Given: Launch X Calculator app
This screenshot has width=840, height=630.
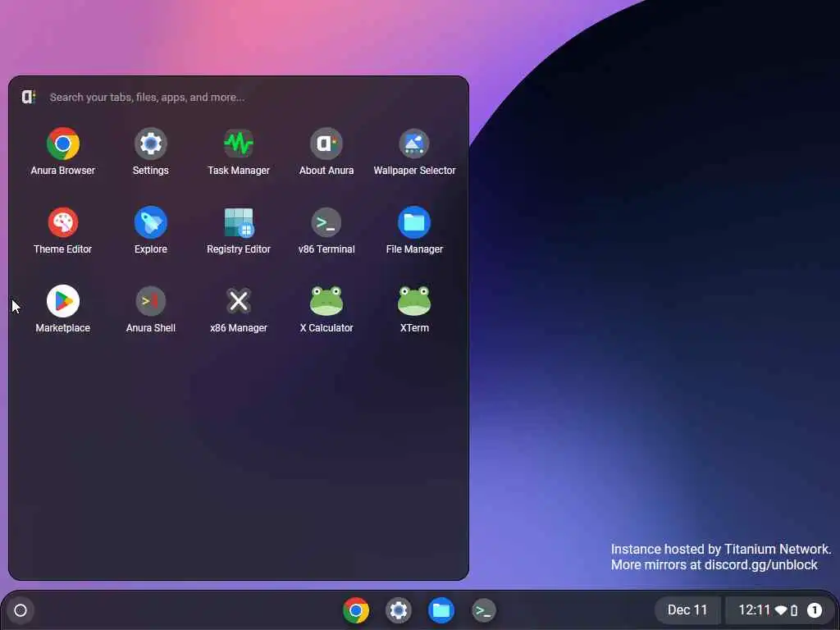Looking at the screenshot, I should (x=326, y=309).
